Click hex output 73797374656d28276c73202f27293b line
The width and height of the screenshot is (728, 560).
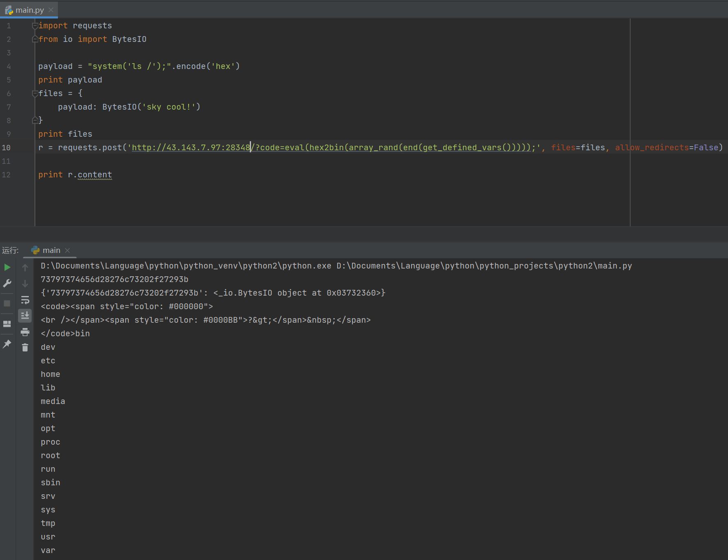[x=115, y=279]
